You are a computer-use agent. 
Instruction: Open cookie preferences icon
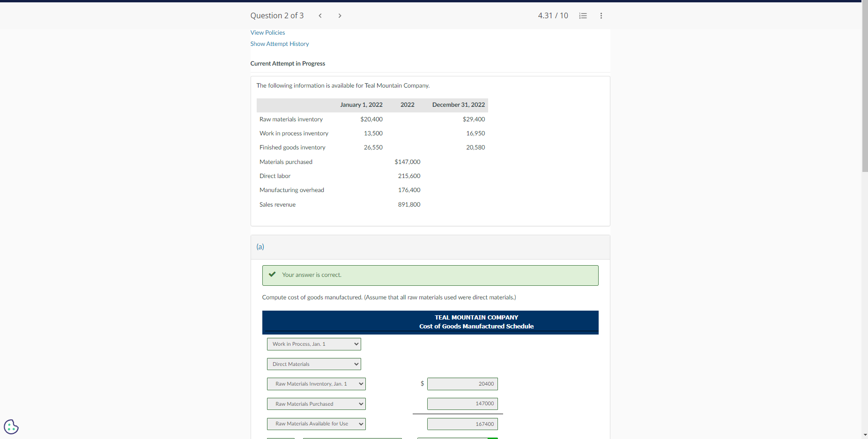coord(11,427)
